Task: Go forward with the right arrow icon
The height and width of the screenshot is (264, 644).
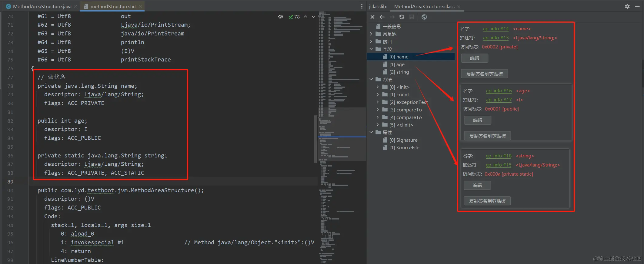Action: point(392,17)
